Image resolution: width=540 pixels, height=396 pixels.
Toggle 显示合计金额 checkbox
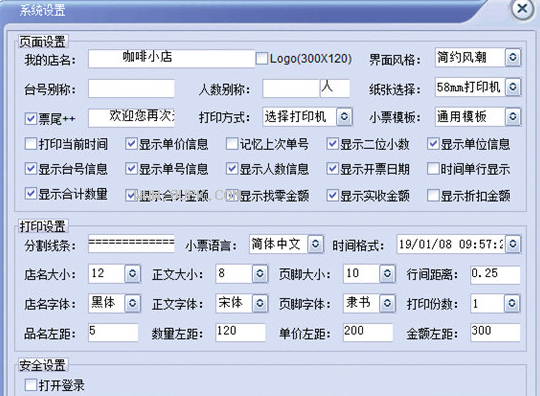(131, 196)
